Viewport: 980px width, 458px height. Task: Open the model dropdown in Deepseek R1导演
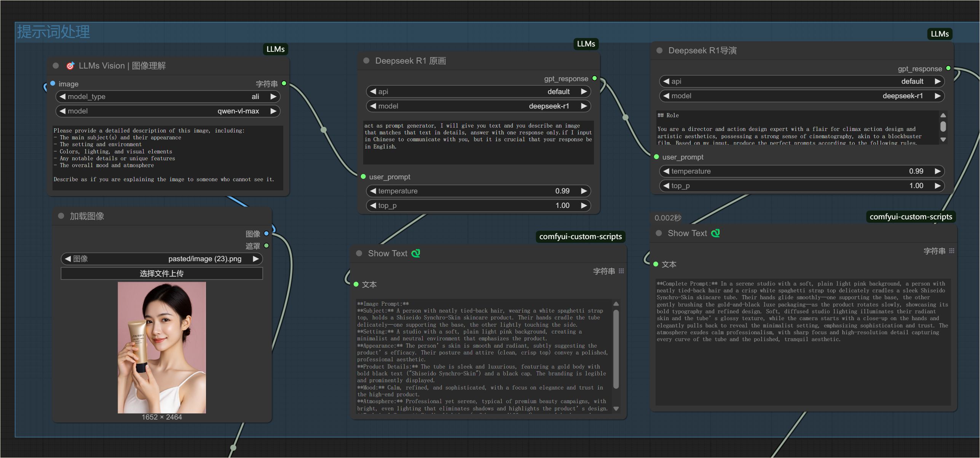tap(802, 96)
